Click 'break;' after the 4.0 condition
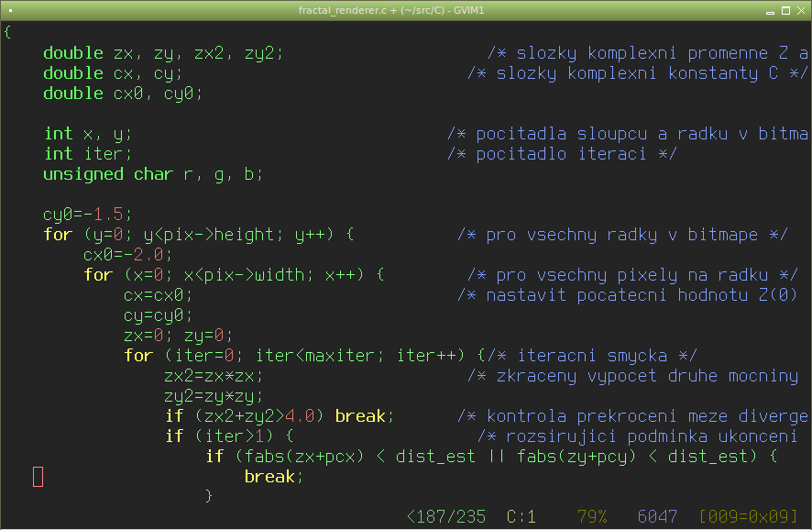The height and width of the screenshot is (530, 812). pos(365,416)
